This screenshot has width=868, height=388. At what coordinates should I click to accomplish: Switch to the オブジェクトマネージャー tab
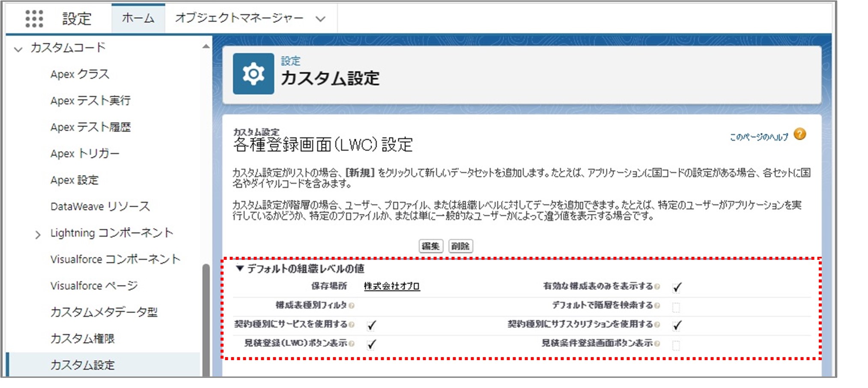239,18
